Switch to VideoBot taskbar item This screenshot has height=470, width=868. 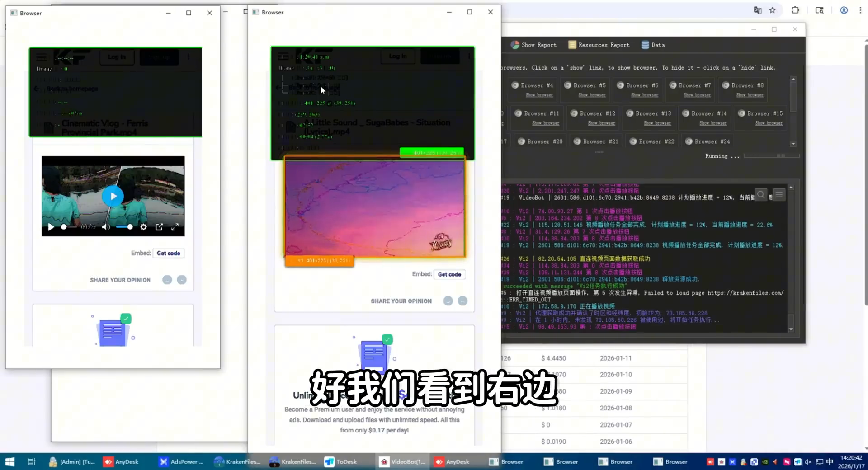pos(403,461)
